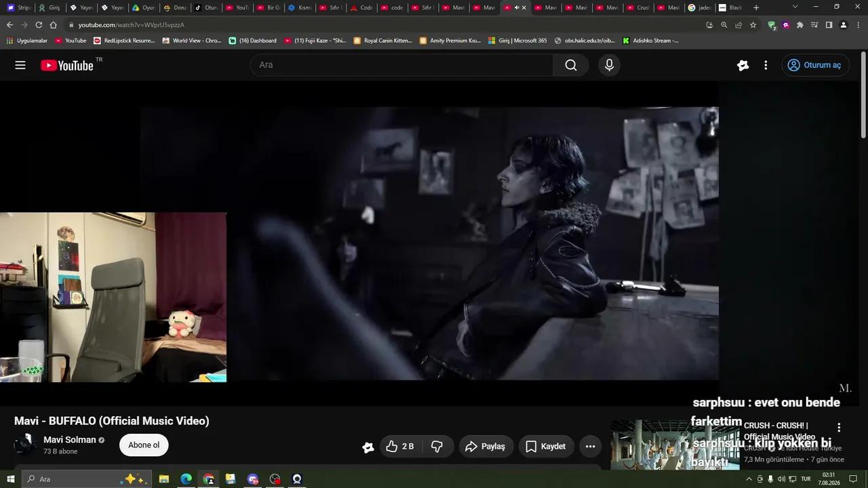This screenshot has height=488, width=868.
Task: Open the Chrome side panel
Action: tap(829, 25)
